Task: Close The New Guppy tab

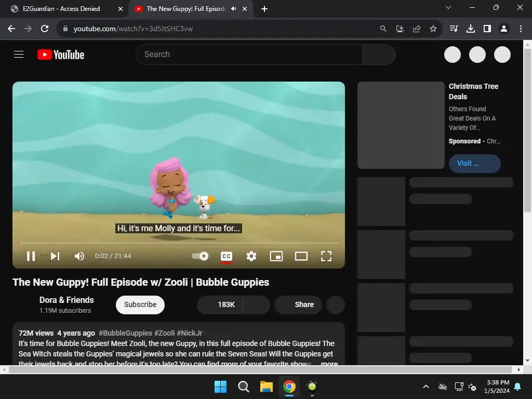Action: coord(245,9)
